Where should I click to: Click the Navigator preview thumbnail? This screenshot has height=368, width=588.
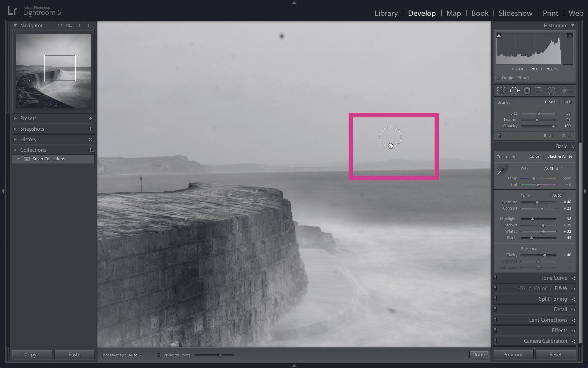(53, 71)
